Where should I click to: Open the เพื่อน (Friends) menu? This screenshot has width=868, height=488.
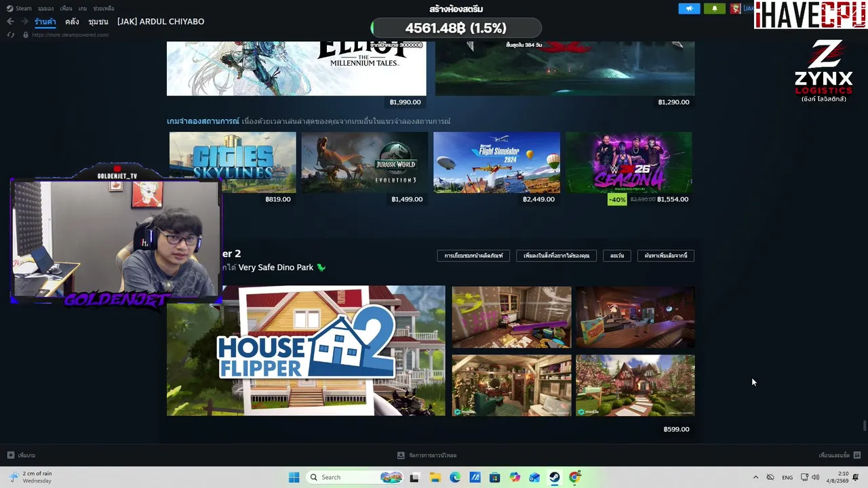[66, 9]
